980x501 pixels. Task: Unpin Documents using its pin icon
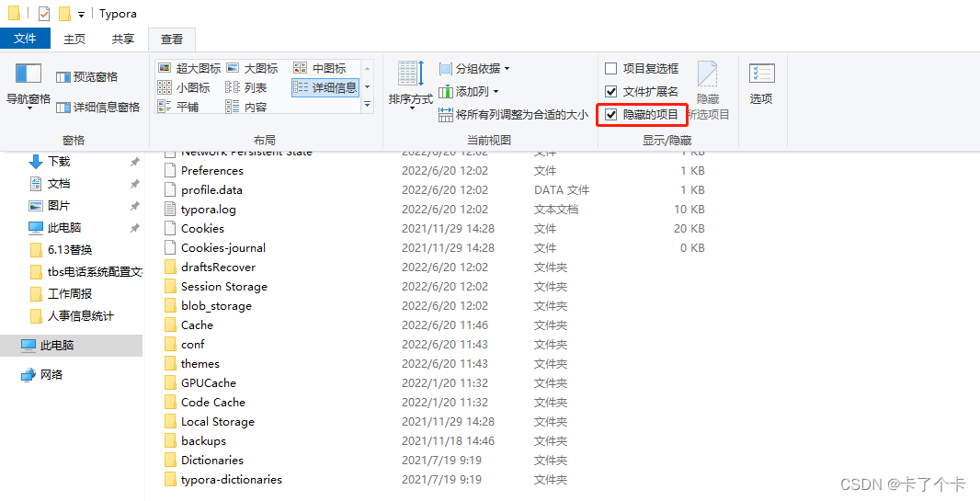[x=134, y=184]
